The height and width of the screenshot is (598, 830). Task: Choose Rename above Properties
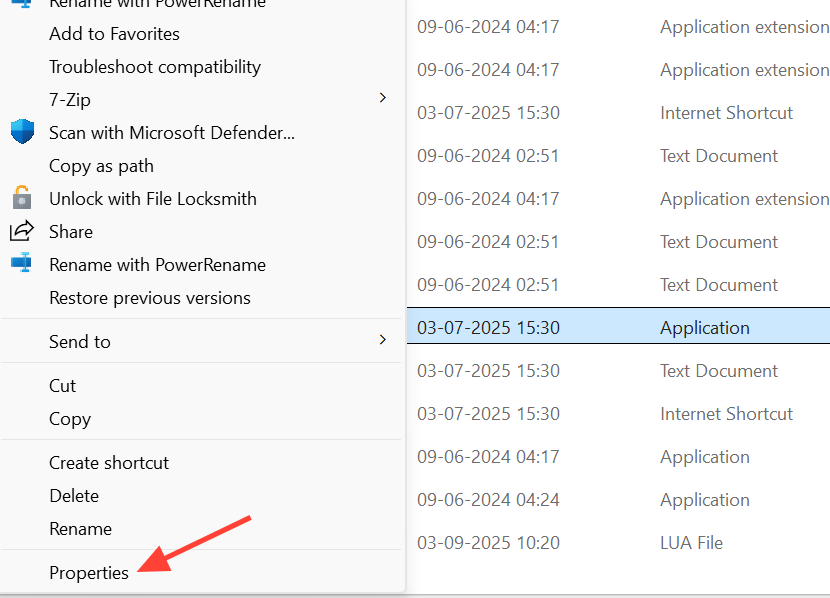(80, 529)
